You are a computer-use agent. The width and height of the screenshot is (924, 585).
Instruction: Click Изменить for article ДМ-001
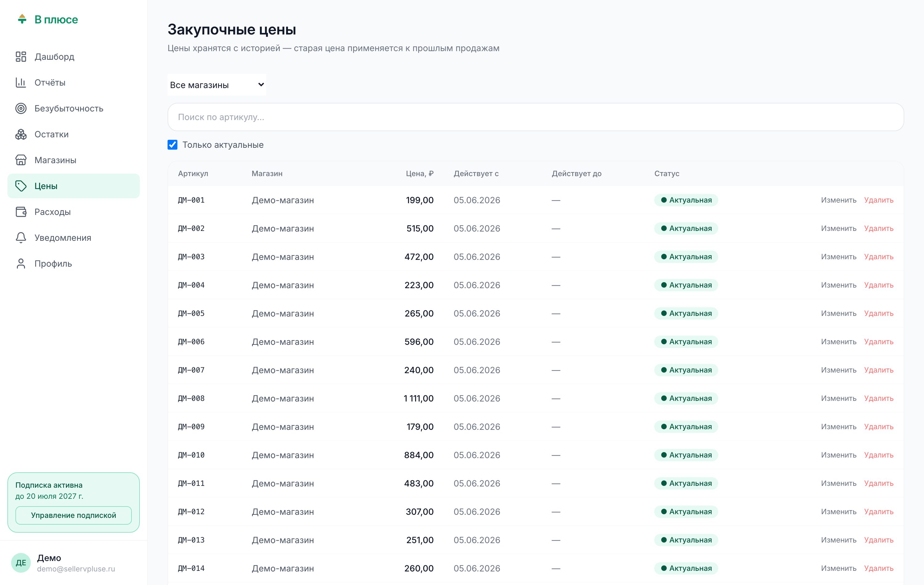pyautogui.click(x=838, y=200)
